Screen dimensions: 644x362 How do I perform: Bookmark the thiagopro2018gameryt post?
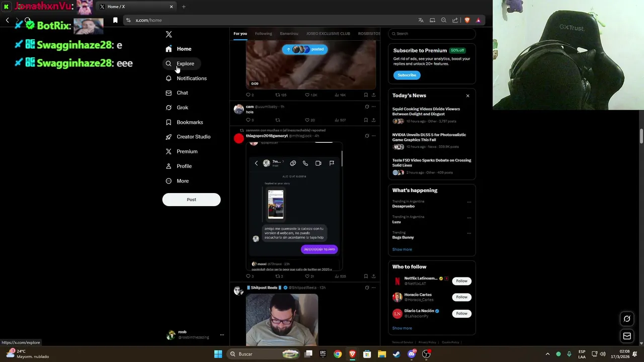[366, 276]
